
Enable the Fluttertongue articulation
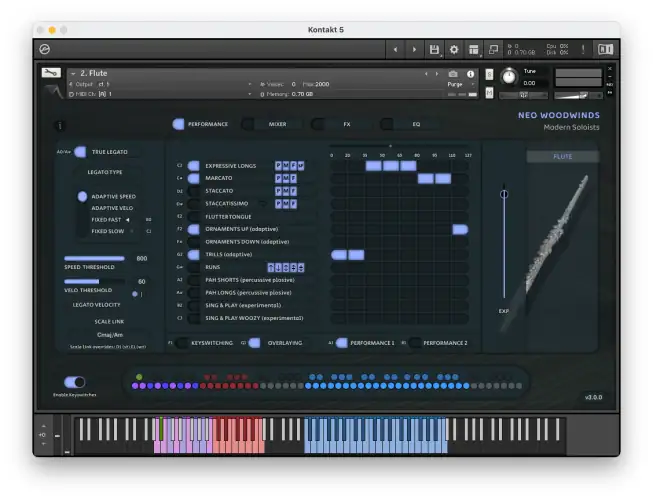click(193, 216)
